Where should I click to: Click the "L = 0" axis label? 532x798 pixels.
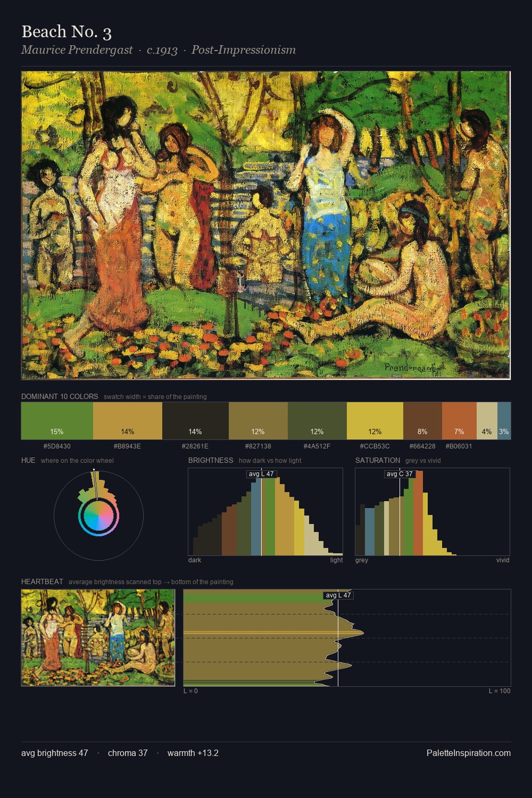click(190, 691)
